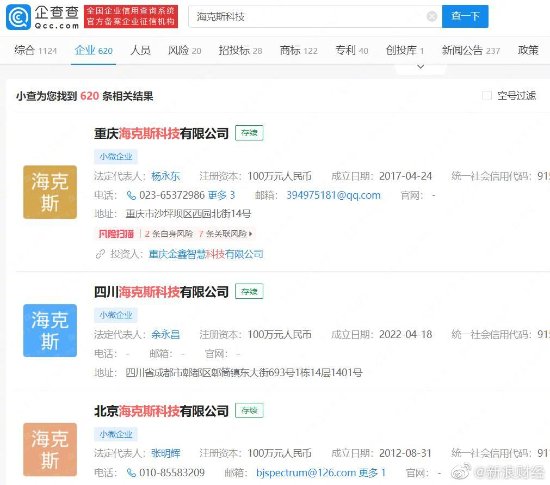Viewport: 550px width, 485px height.
Task: Click the orange 海克斯 logo thumbnail for 北京
Action: (50, 449)
